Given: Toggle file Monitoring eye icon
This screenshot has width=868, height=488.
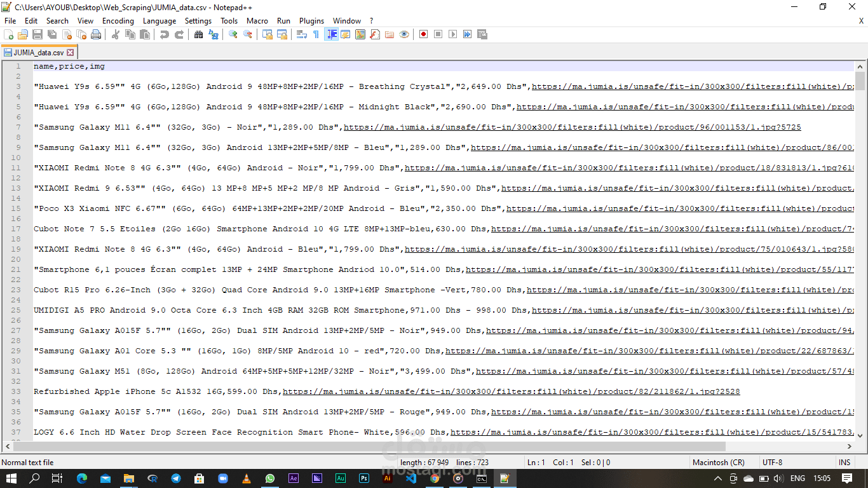Looking at the screenshot, I should [404, 34].
